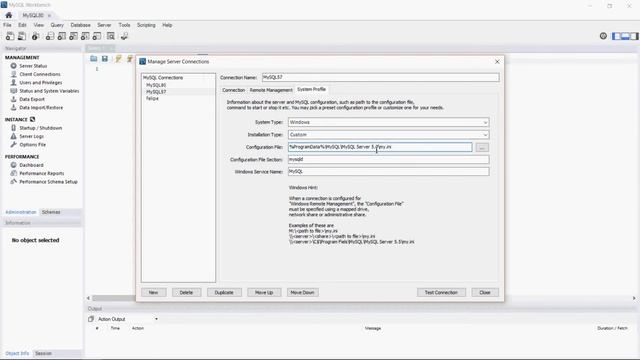Execute current statement lightning cursor icon
Image resolution: width=640 pixels, height=360 pixels.
(130, 59)
